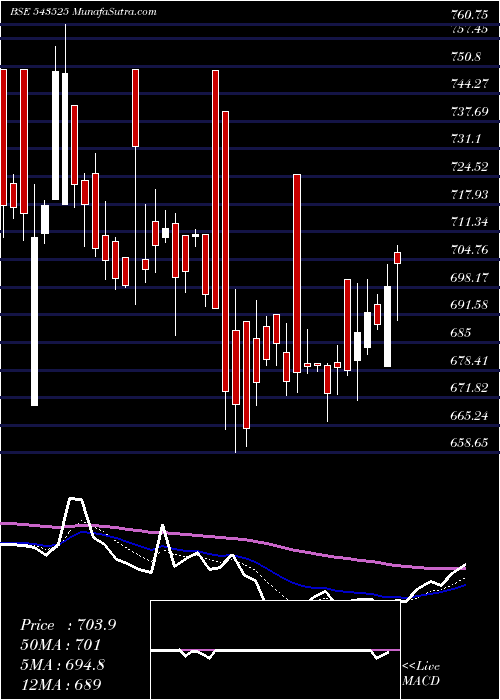Click the 704.76 price axis label
500x700 pixels.
468,250
